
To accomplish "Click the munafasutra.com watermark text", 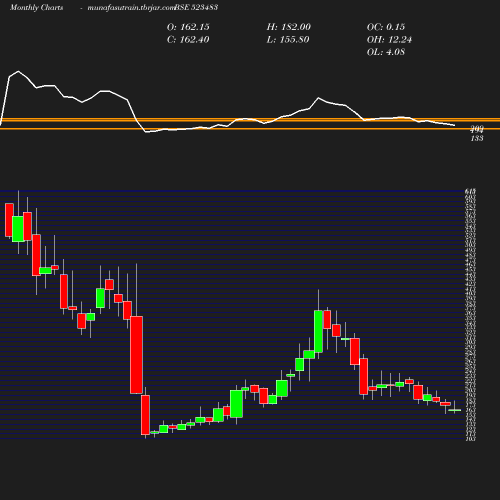I will [x=131, y=7].
